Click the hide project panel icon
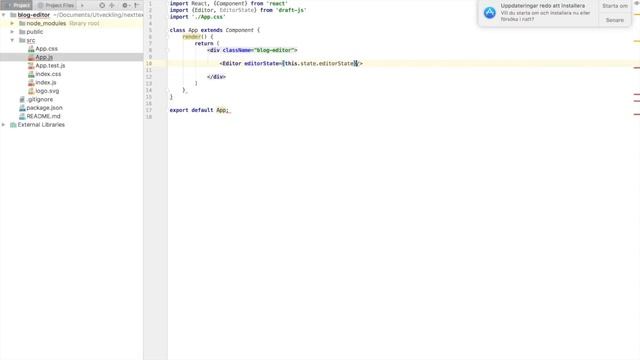640x360 pixels. tap(137, 5)
